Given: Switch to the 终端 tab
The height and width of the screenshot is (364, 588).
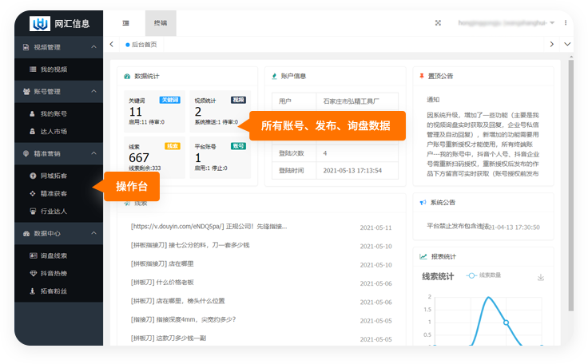Looking at the screenshot, I should [161, 23].
